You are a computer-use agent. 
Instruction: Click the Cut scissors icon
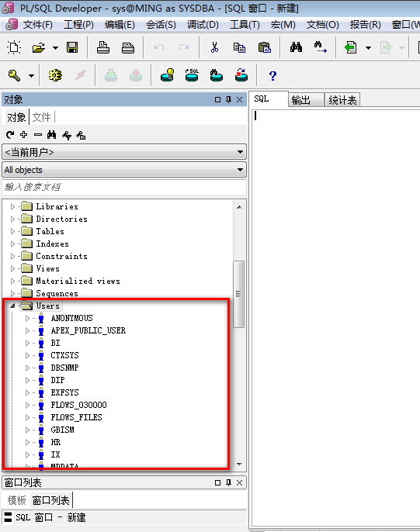tap(214, 47)
